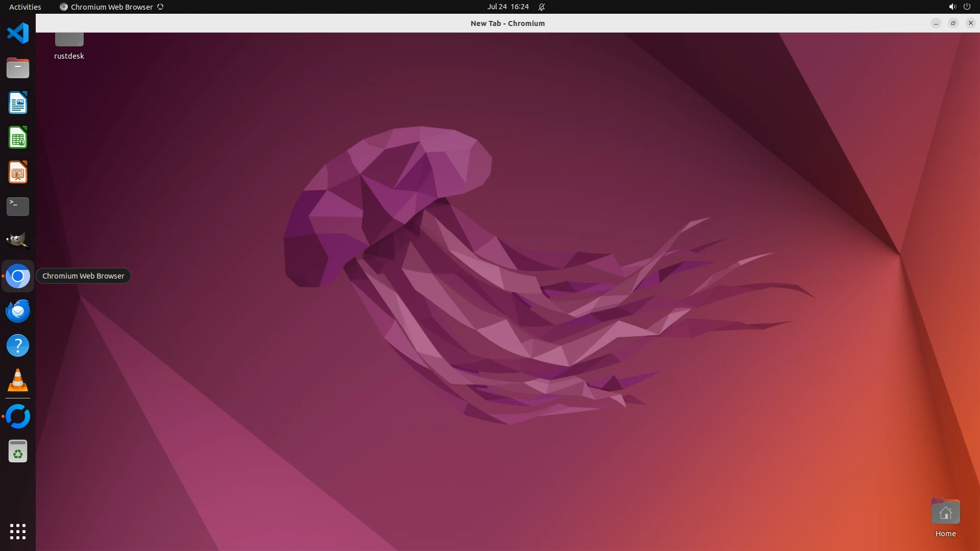This screenshot has height=551, width=980.
Task: Launch LibreOffice Writer from dock
Action: pyautogui.click(x=18, y=103)
